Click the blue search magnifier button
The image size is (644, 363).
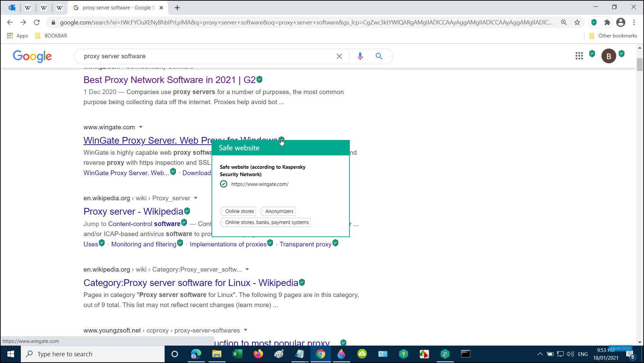tap(379, 56)
